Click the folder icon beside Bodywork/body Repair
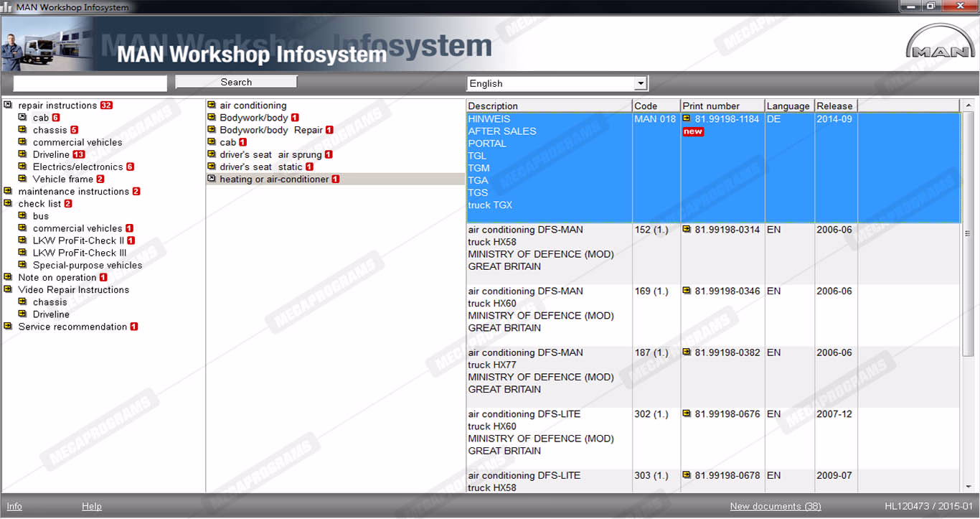980x519 pixels. (212, 130)
